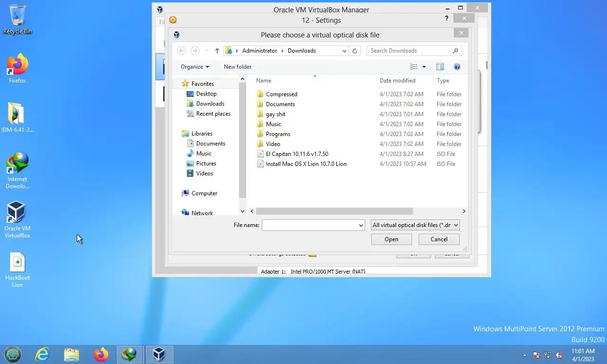Click the network tray icon
The image size is (607, 364).
point(548,355)
